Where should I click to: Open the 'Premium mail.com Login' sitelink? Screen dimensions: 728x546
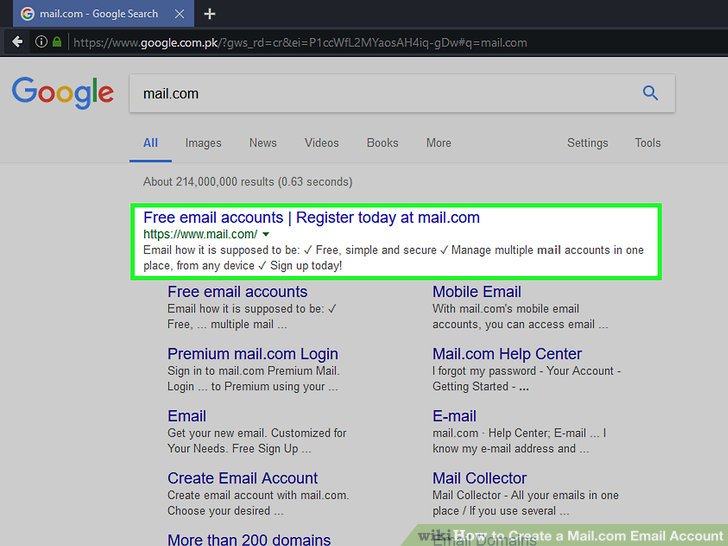tap(253, 354)
